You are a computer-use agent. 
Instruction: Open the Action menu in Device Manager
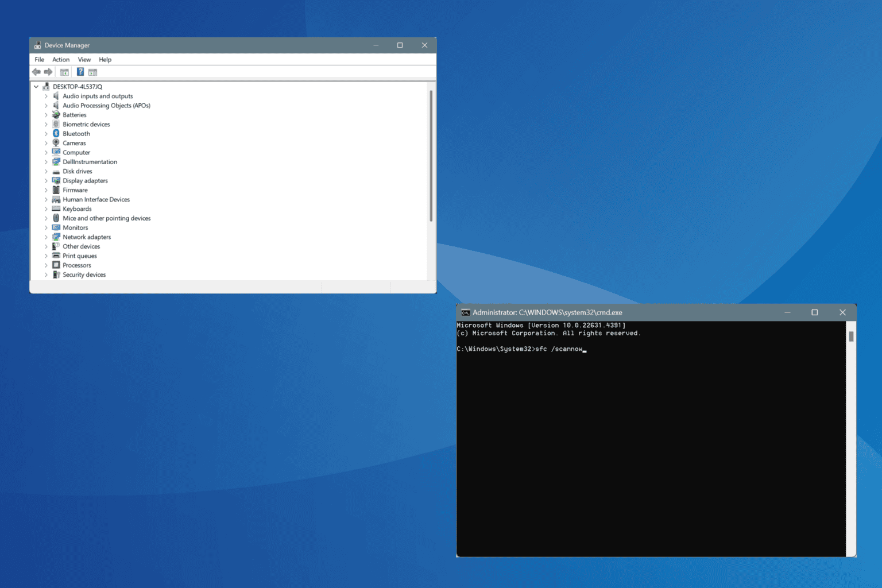pyautogui.click(x=61, y=60)
